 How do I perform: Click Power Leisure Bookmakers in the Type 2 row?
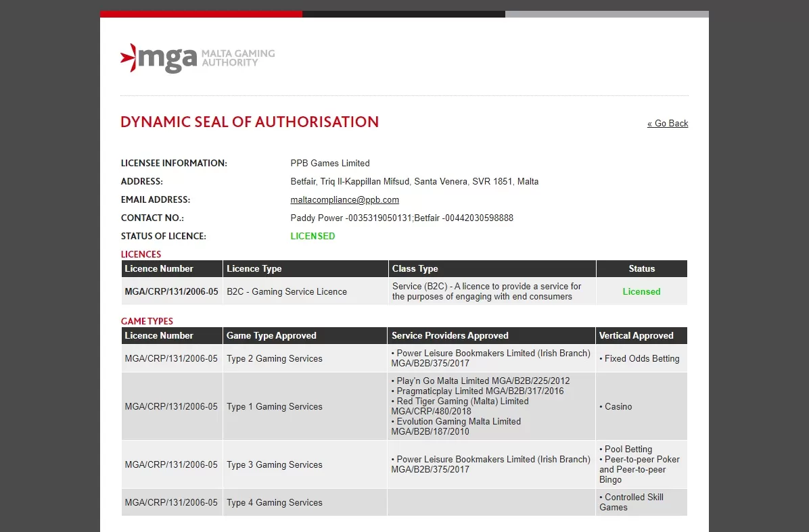pos(490,358)
